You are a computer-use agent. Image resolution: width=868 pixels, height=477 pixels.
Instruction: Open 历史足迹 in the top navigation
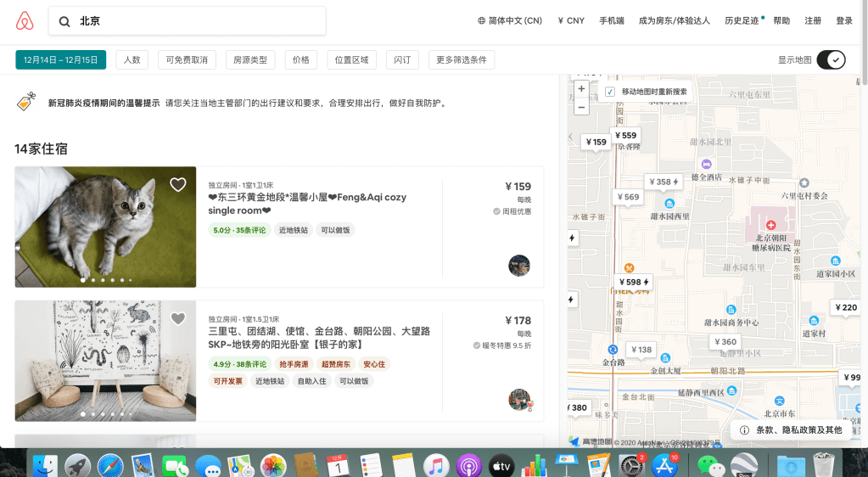coord(742,21)
